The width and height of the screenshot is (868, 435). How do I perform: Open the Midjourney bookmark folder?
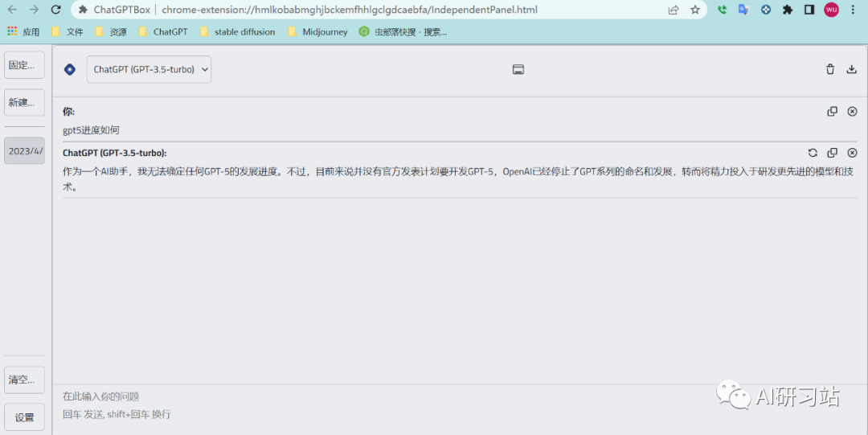[x=317, y=32]
